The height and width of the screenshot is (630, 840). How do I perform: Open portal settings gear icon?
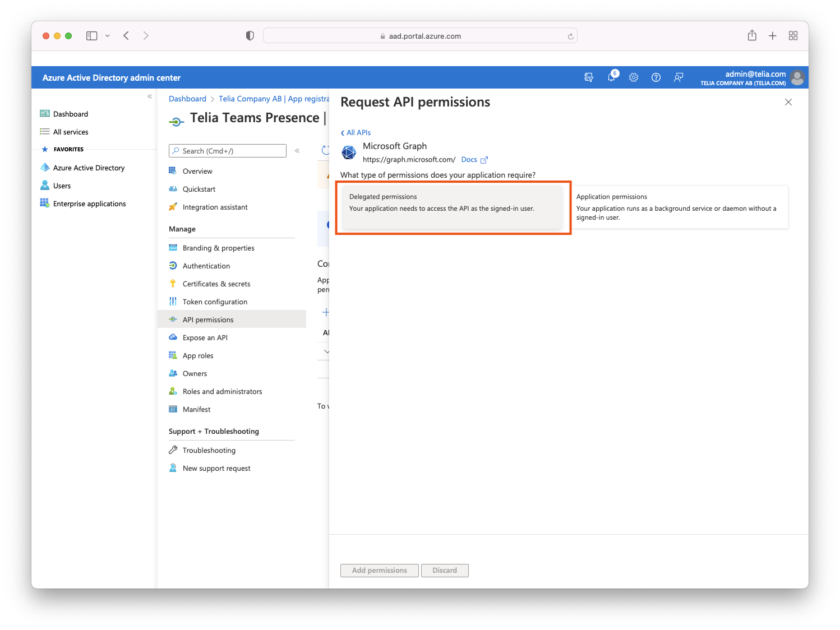pyautogui.click(x=634, y=77)
